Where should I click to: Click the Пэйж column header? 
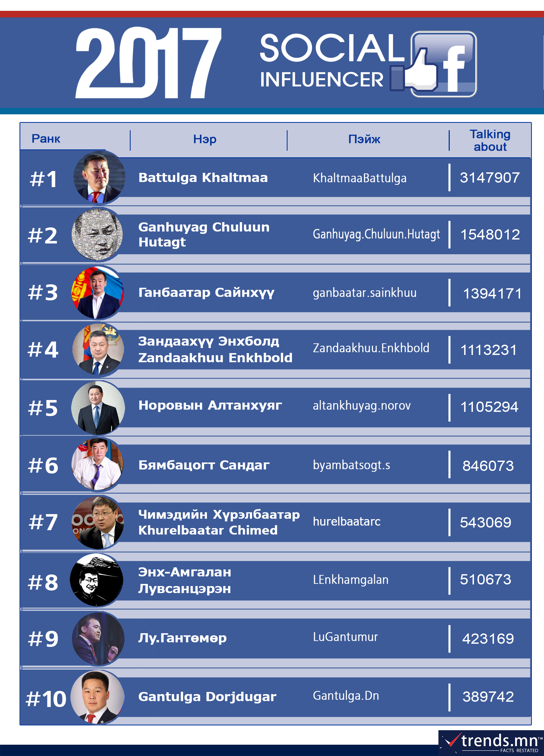pos(364,139)
